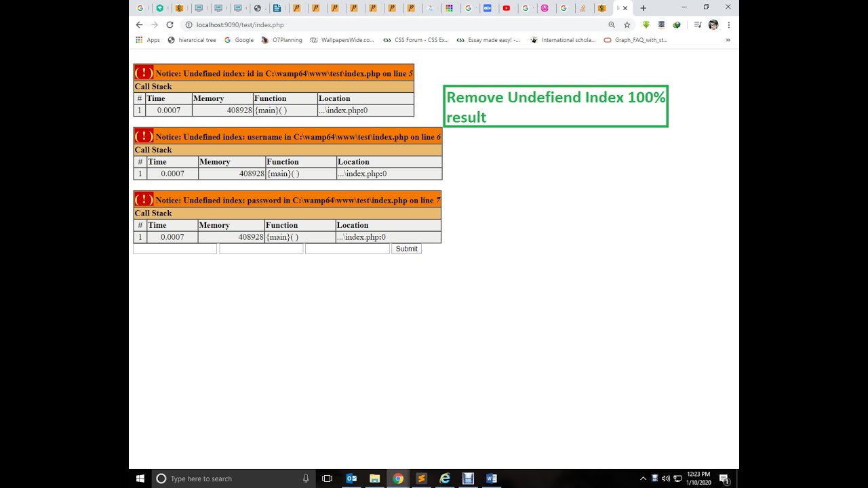Click Call Stack heading of the username notice
The image size is (868, 488).
(x=153, y=150)
